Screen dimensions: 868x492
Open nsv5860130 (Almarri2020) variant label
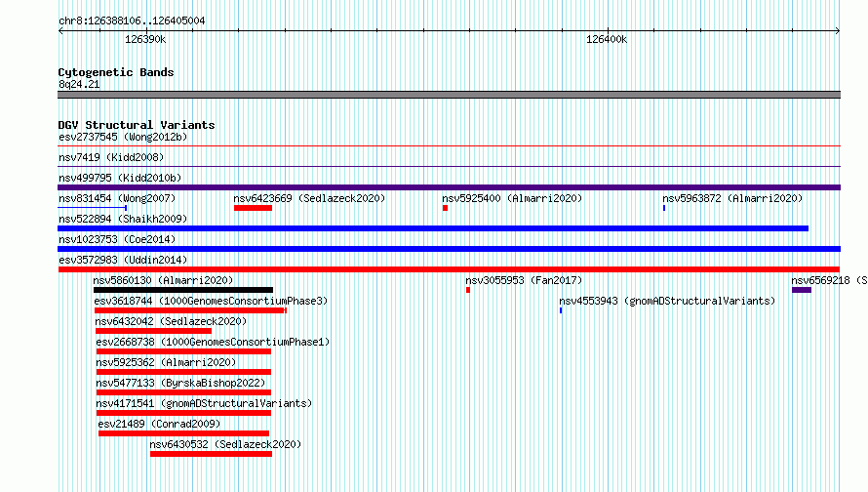(x=163, y=280)
